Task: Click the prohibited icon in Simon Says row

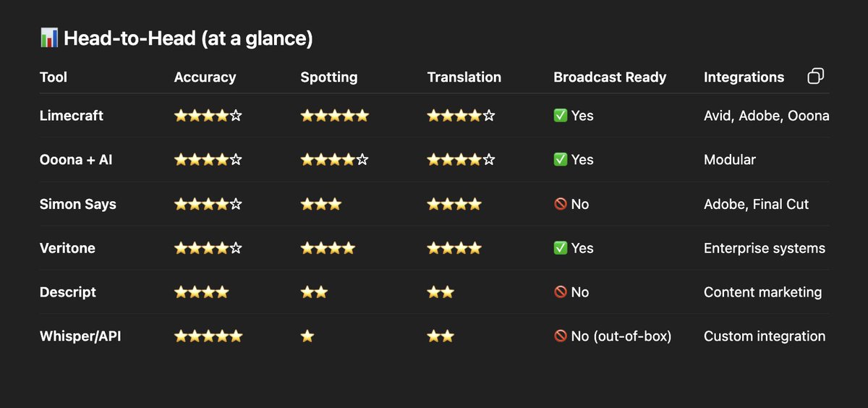Action: 561,204
